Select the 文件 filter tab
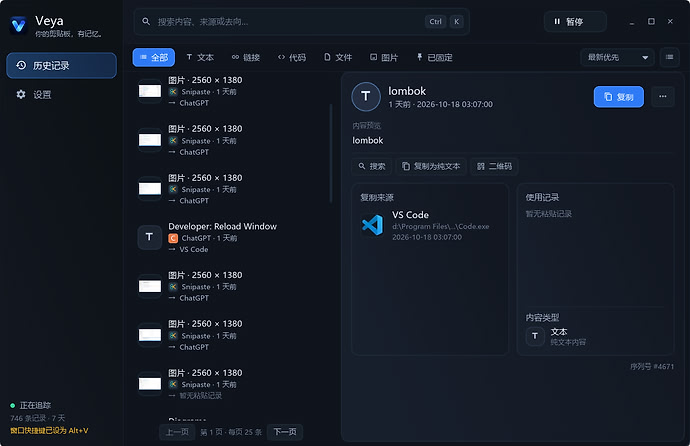Image resolution: width=690 pixels, height=446 pixels. (338, 57)
